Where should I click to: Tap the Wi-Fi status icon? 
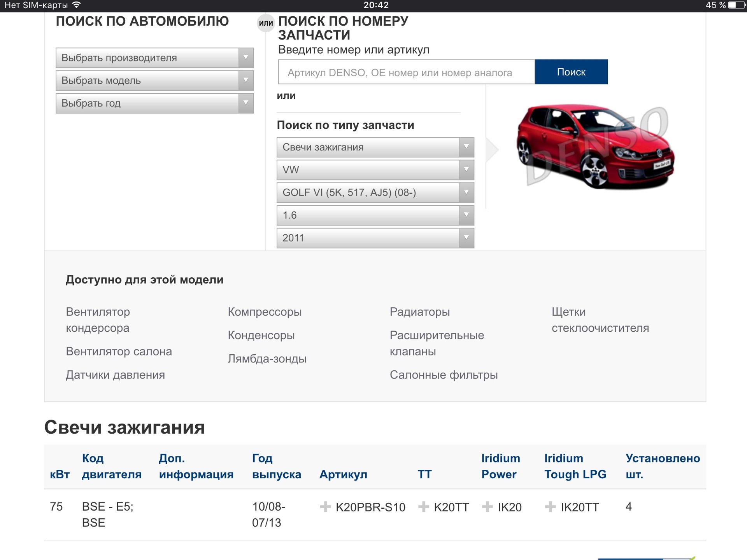tap(77, 5)
